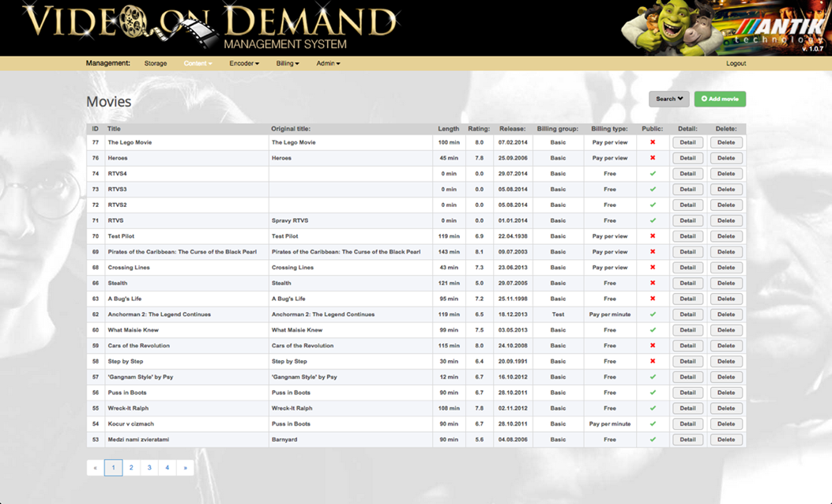The image size is (832, 504).
Task: Click the green check icon for Wreck-It Ralph
Action: point(653,408)
